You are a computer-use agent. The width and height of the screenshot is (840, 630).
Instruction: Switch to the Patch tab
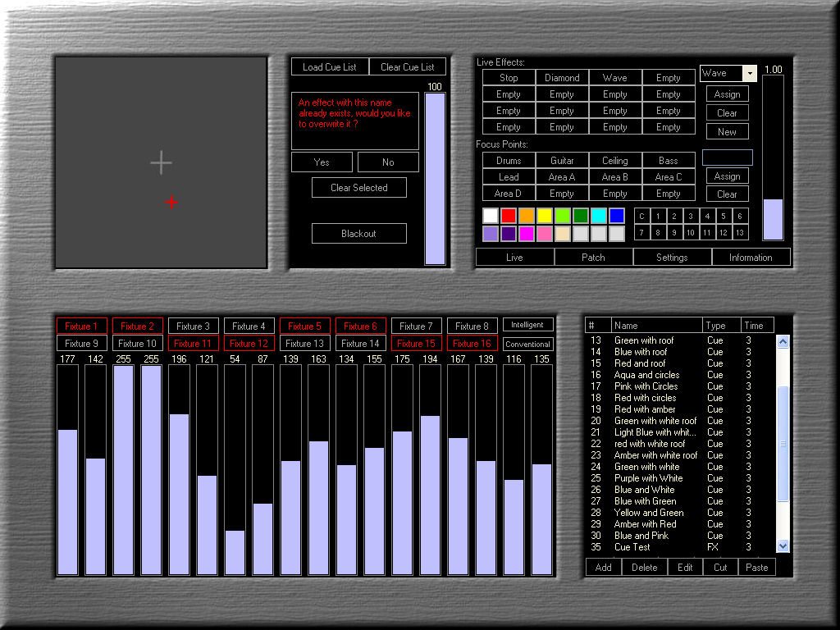click(593, 257)
